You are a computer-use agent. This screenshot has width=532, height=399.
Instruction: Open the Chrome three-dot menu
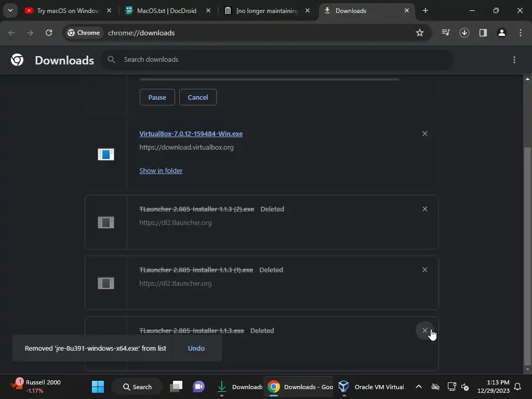(x=520, y=33)
